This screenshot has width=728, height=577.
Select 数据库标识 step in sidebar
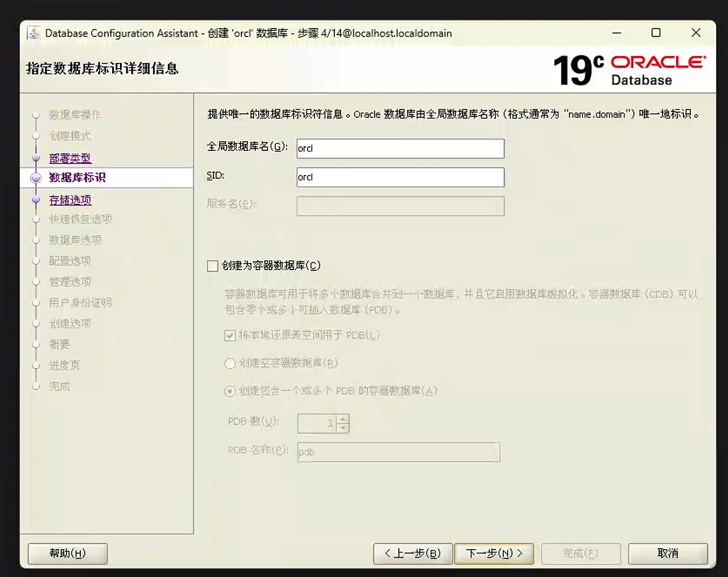click(78, 178)
